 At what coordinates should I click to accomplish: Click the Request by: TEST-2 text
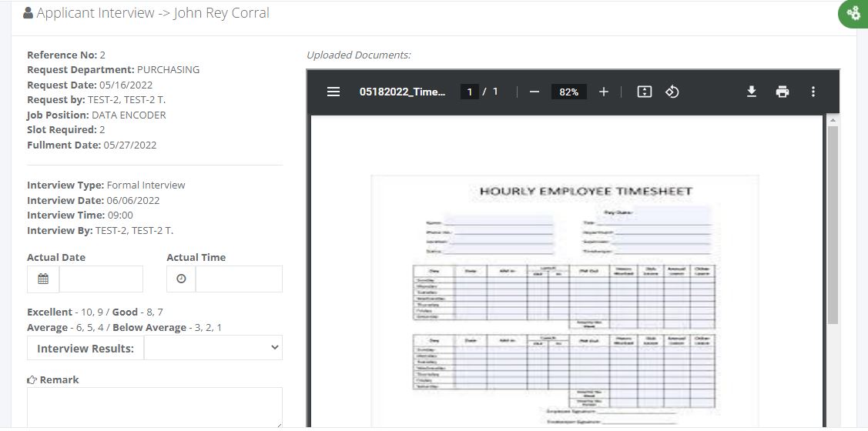(x=96, y=100)
